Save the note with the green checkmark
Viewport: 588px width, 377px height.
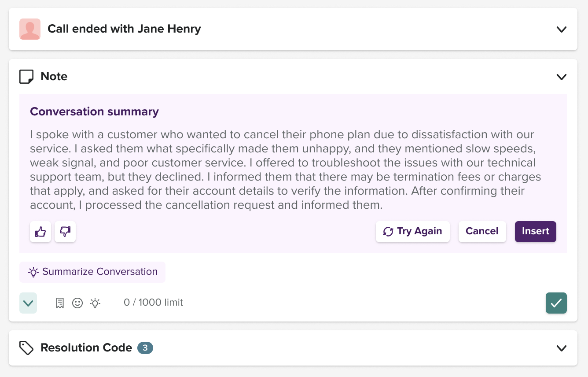click(x=556, y=303)
